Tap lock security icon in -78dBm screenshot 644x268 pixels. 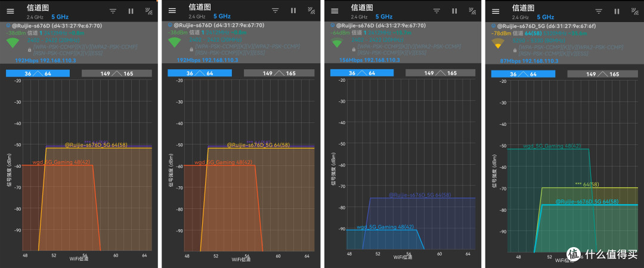tap(515, 50)
